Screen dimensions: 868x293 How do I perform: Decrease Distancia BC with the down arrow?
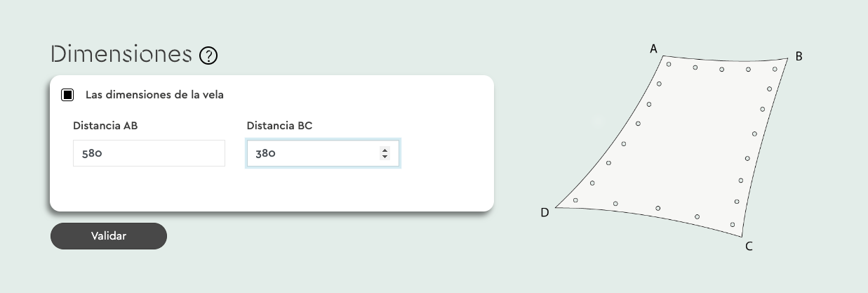[385, 157]
